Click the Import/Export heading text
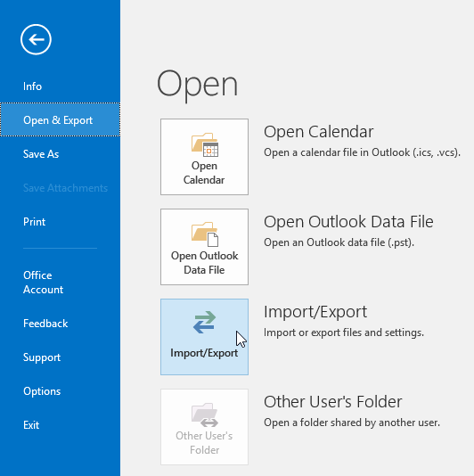Screen dimensions: 474x476 click(x=315, y=312)
